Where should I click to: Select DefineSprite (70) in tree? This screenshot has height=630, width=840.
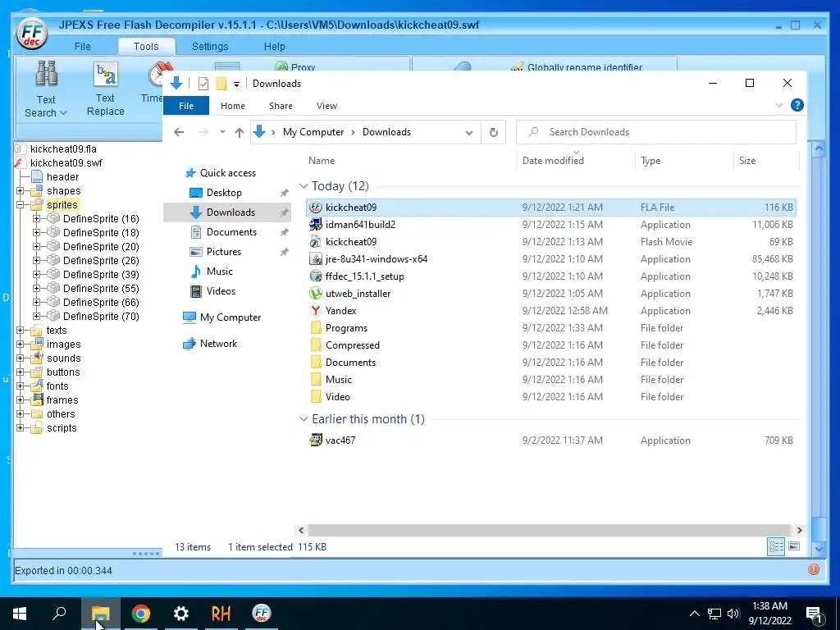click(x=101, y=316)
